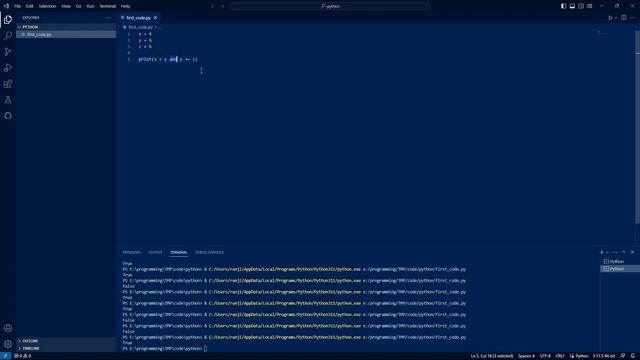Open terminal panel more actions ellipsis
This screenshot has height=360, width=640.
615,252
